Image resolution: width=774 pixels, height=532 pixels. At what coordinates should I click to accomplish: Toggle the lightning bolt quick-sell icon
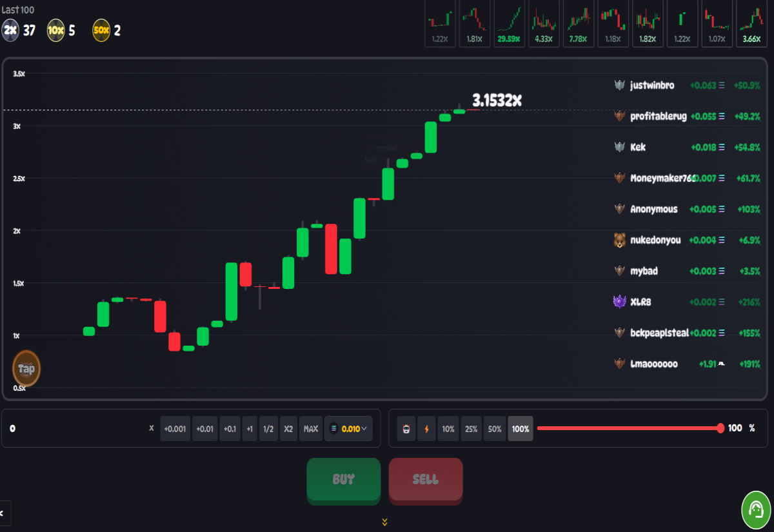point(426,429)
